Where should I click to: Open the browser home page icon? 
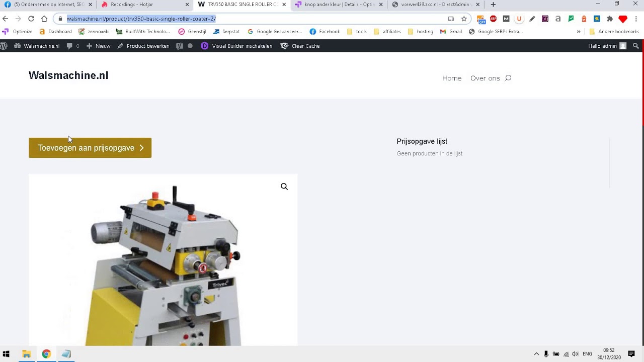[x=44, y=19]
